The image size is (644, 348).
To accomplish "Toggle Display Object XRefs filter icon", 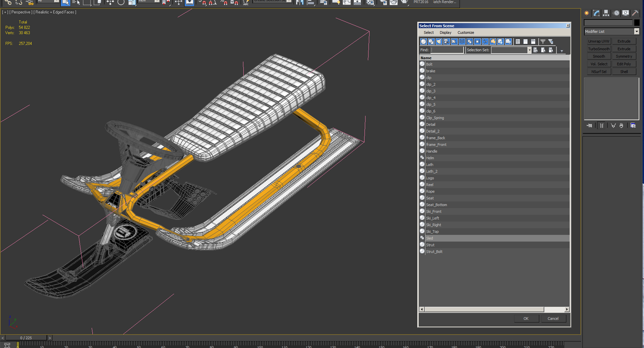I will point(477,42).
